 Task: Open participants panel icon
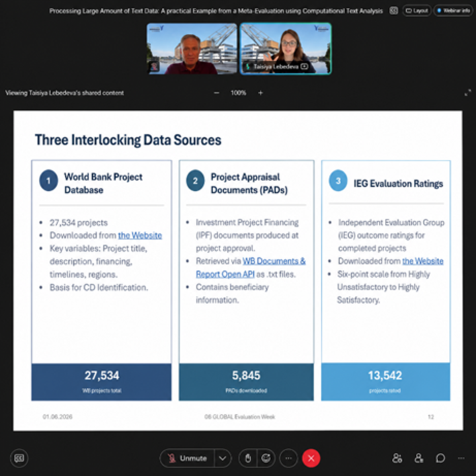tap(419, 458)
